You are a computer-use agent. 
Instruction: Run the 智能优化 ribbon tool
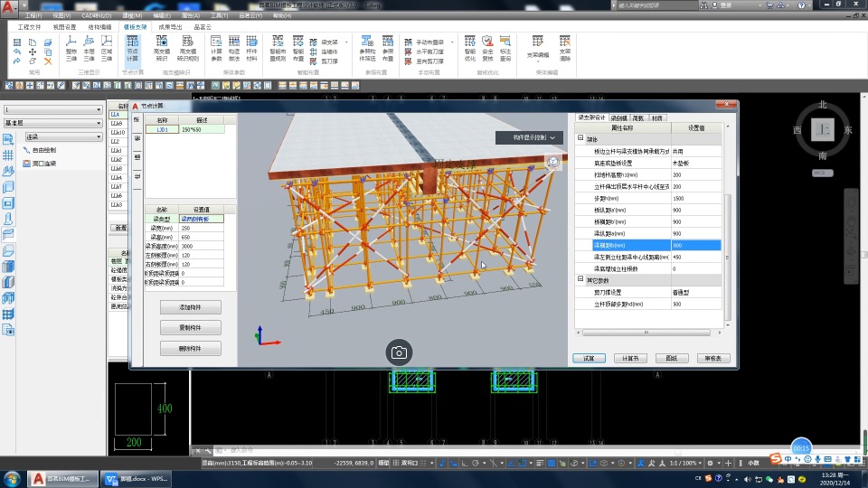click(x=470, y=48)
